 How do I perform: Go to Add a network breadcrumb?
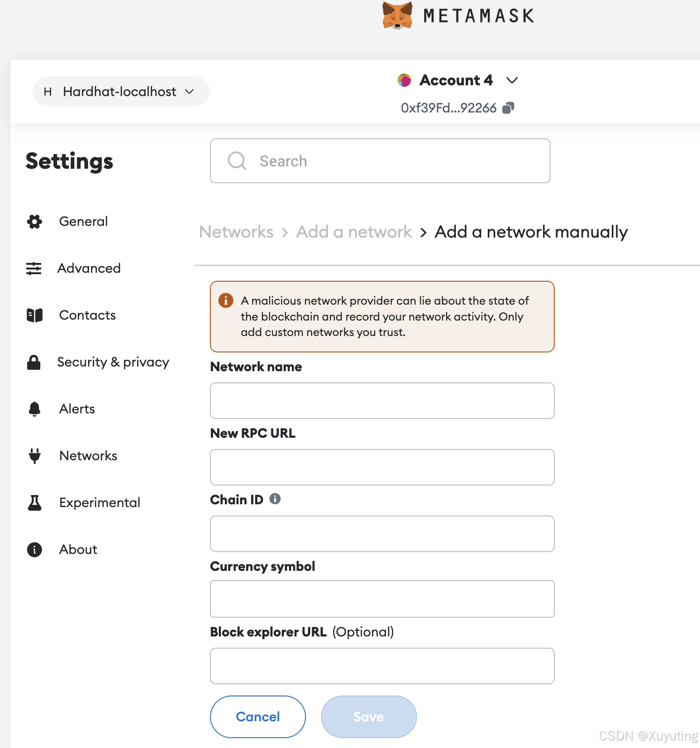pos(354,232)
